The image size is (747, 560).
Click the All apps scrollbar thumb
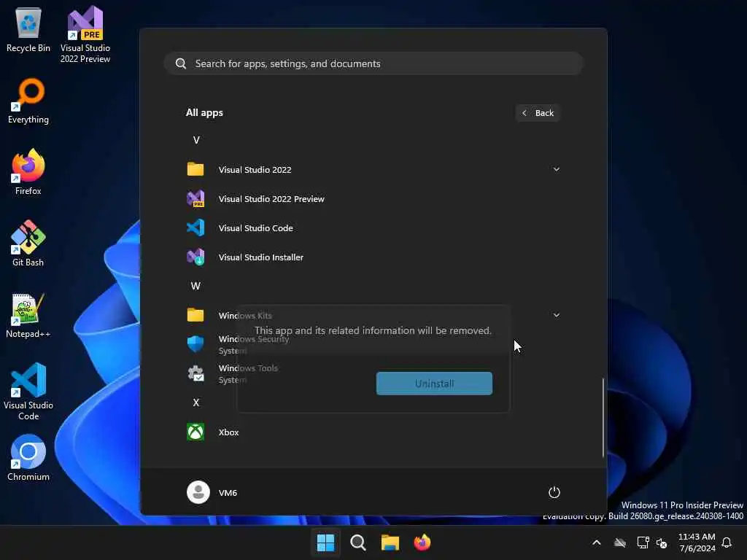click(x=603, y=418)
